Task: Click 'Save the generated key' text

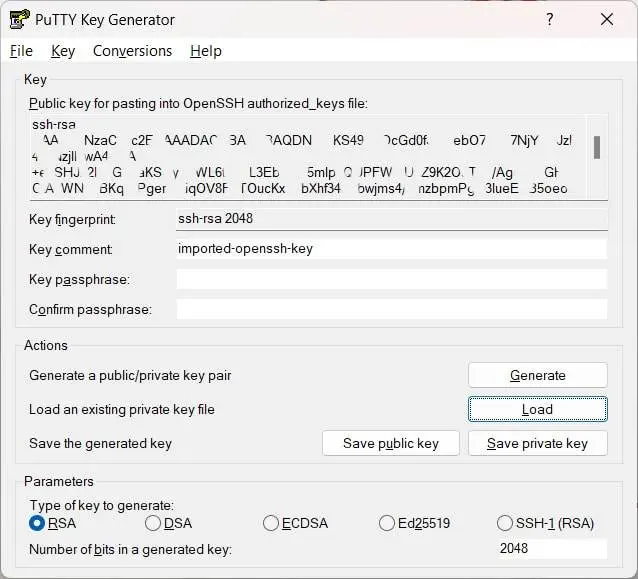Action: [101, 444]
